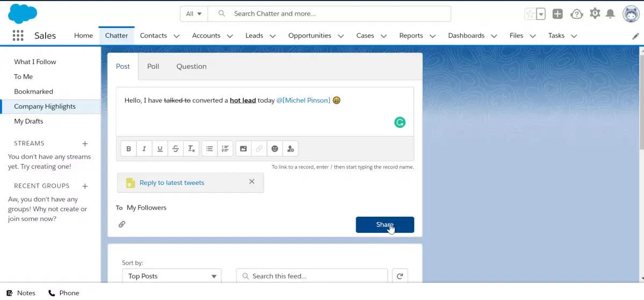This screenshot has width=644, height=300.
Task: Select the Chatter tab
Action: [117, 36]
